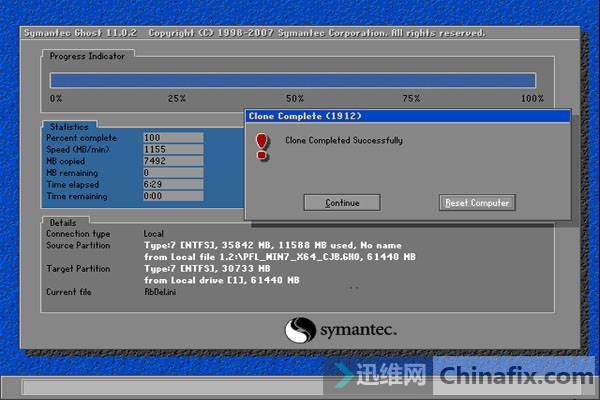Click the Reset Computer button
The width and height of the screenshot is (600, 400).
coord(477,202)
